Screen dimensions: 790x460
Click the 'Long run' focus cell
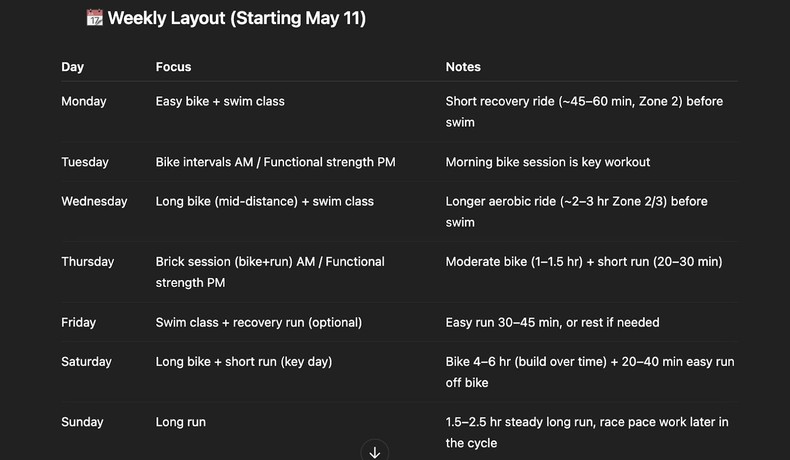180,422
